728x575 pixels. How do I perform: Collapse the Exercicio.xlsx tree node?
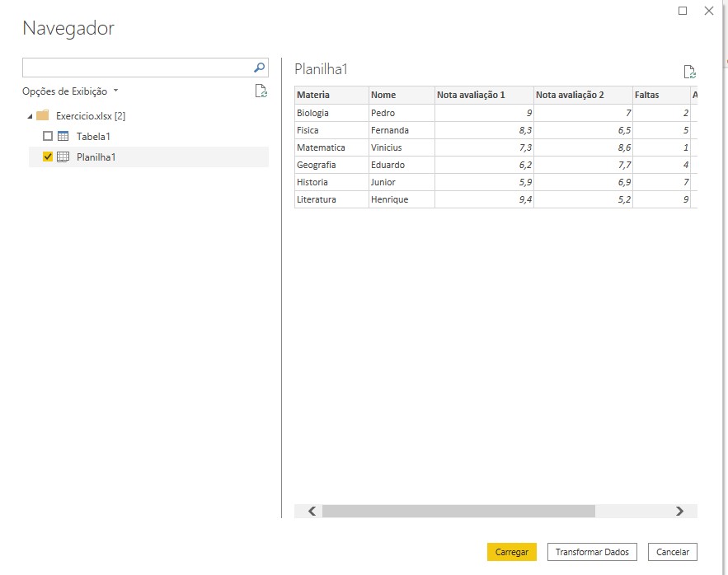[30, 116]
